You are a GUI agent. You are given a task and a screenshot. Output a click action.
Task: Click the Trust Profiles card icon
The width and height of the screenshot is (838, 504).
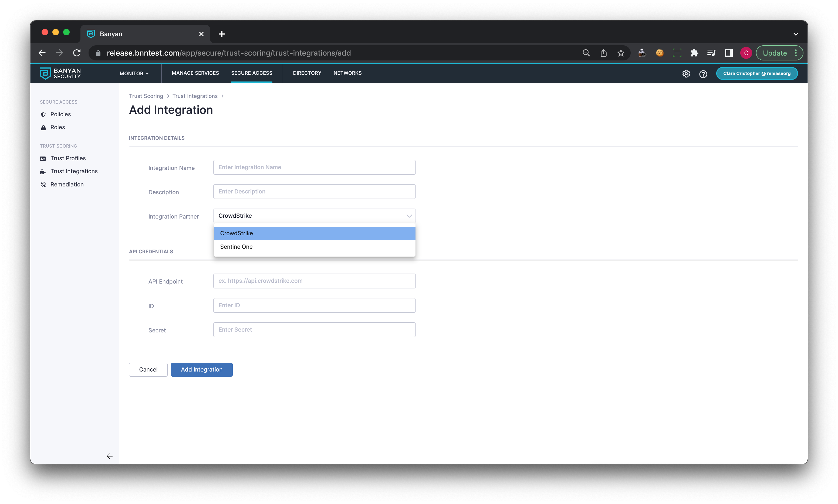(x=43, y=159)
